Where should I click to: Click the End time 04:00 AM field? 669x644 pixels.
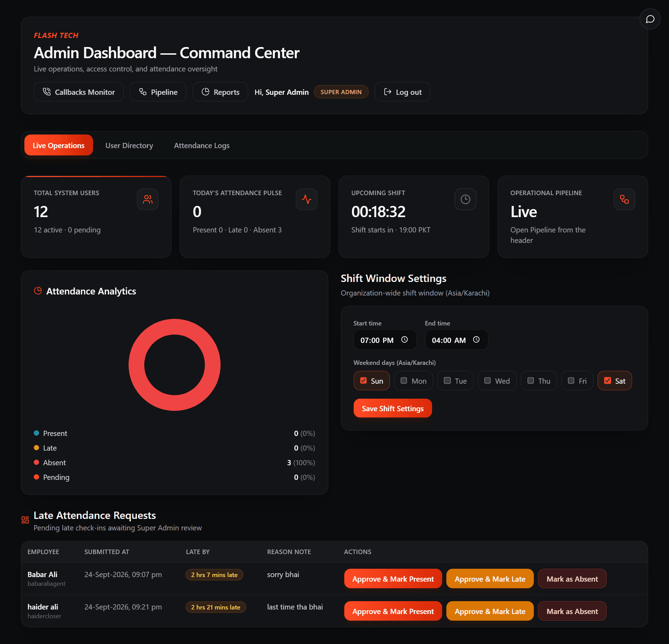click(x=456, y=340)
